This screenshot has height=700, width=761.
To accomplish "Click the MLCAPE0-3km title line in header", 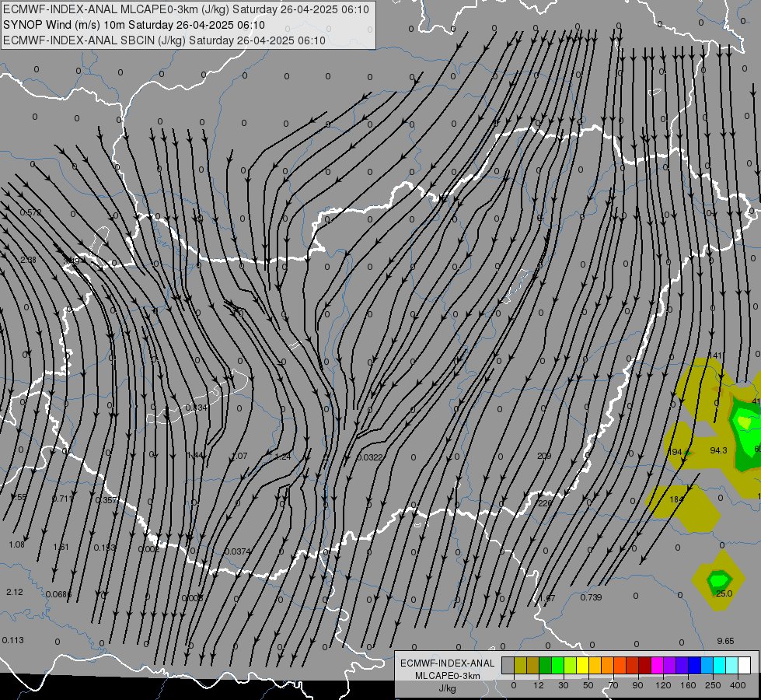I will [186, 9].
